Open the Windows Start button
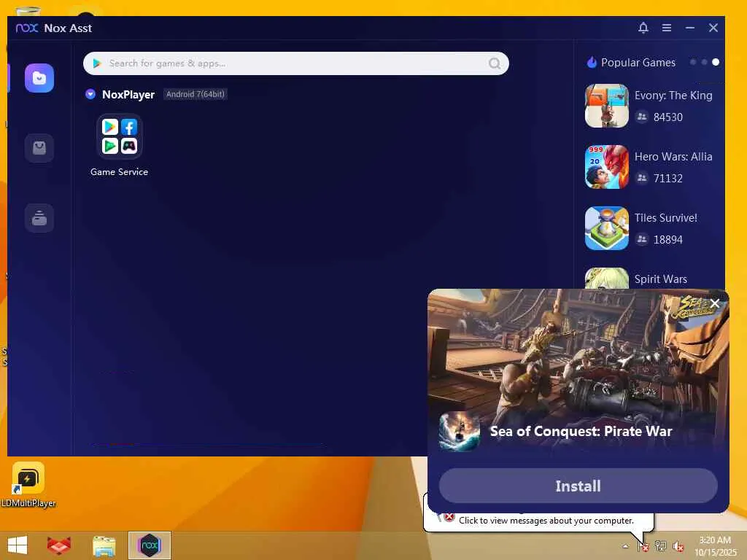Viewport: 747px width, 560px height. click(18, 545)
